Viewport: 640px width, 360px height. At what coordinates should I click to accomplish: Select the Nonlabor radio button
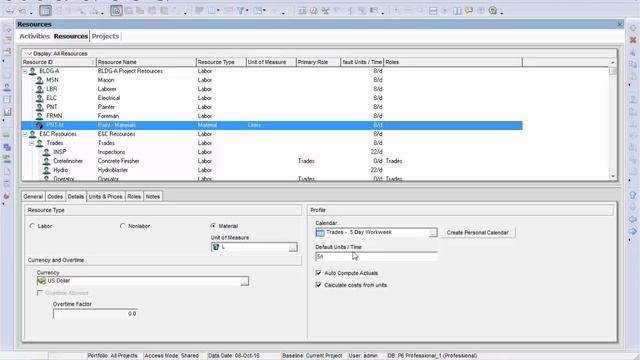(123, 226)
